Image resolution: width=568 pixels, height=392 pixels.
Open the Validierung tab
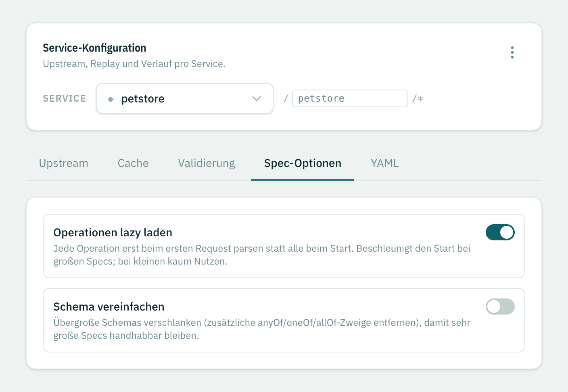click(207, 163)
